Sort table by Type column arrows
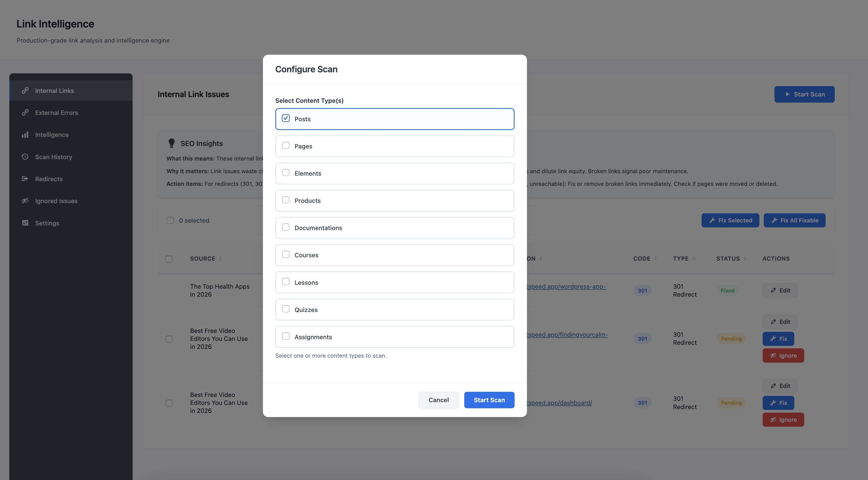 pos(693,259)
